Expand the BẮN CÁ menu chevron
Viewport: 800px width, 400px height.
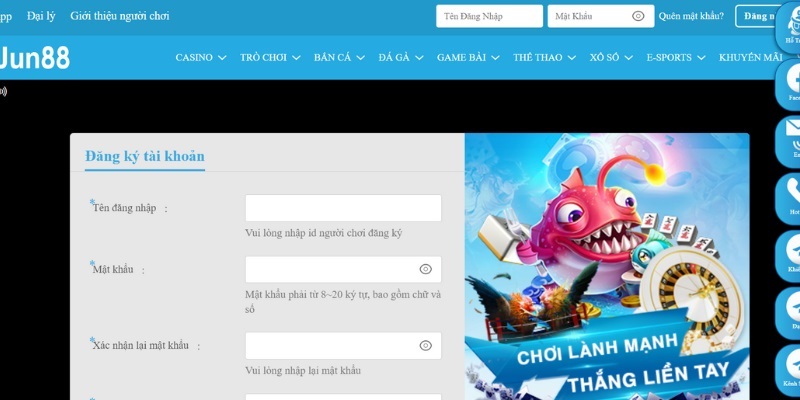(361, 58)
